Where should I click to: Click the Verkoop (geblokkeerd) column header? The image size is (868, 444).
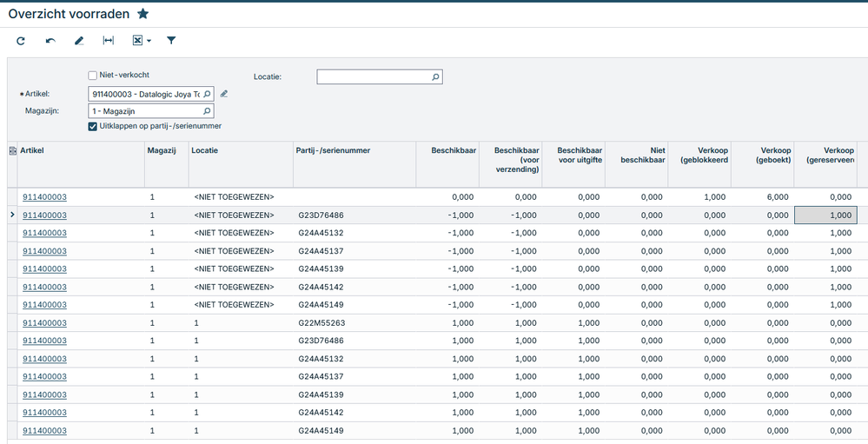tap(699, 164)
